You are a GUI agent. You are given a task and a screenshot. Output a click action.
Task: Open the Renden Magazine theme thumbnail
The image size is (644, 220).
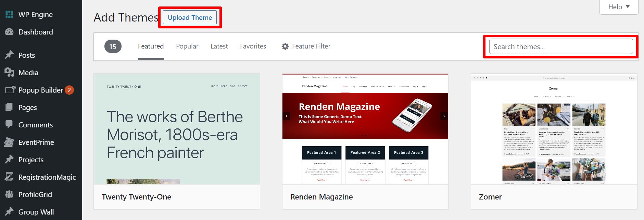click(365, 129)
